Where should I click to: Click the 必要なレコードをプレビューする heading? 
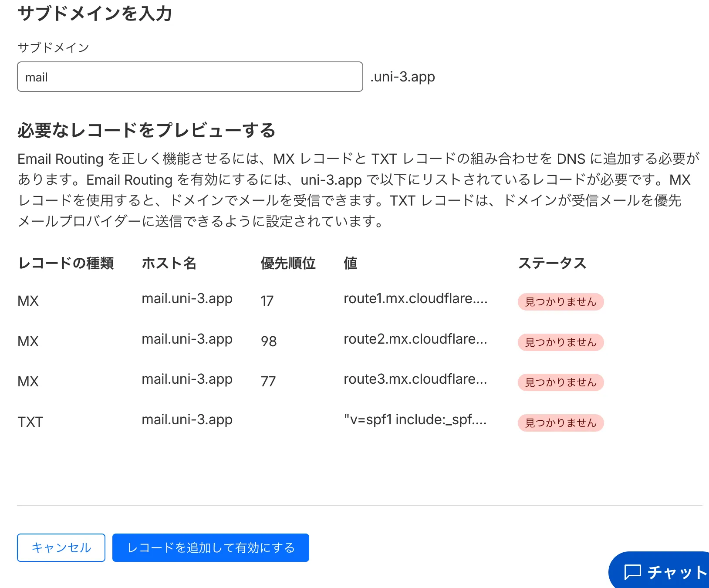[146, 130]
